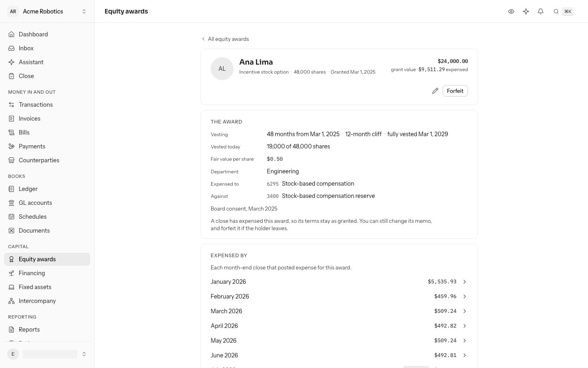Click the $24,000.00 grant value
This screenshot has width=588, height=368.
(453, 61)
